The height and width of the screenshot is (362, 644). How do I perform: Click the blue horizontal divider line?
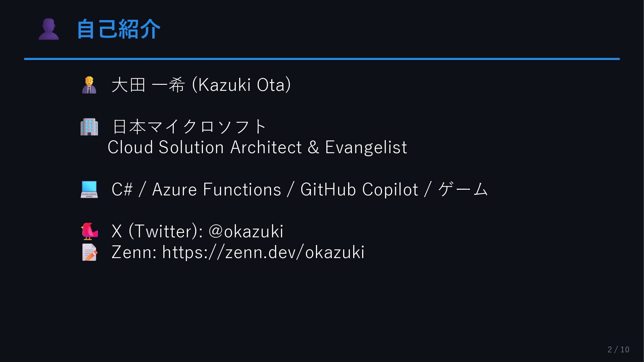(322, 59)
